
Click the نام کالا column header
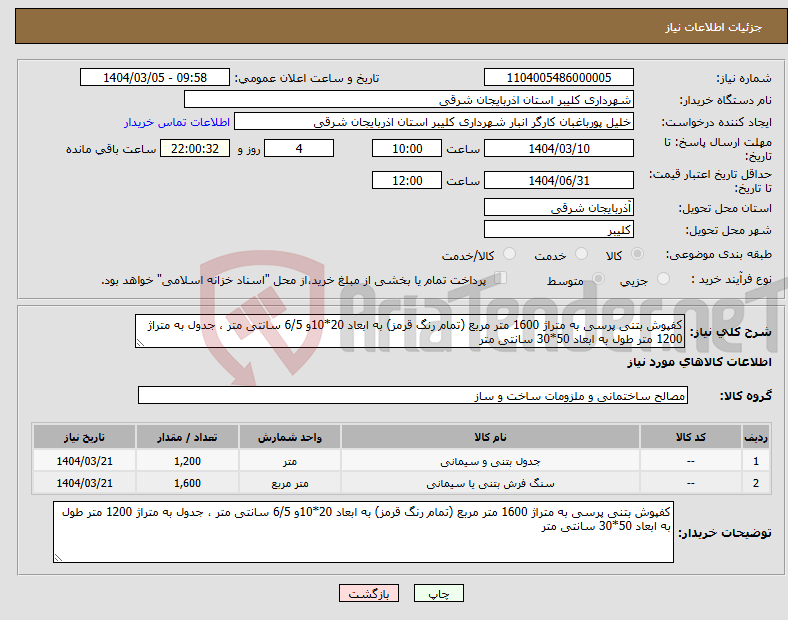(490, 437)
